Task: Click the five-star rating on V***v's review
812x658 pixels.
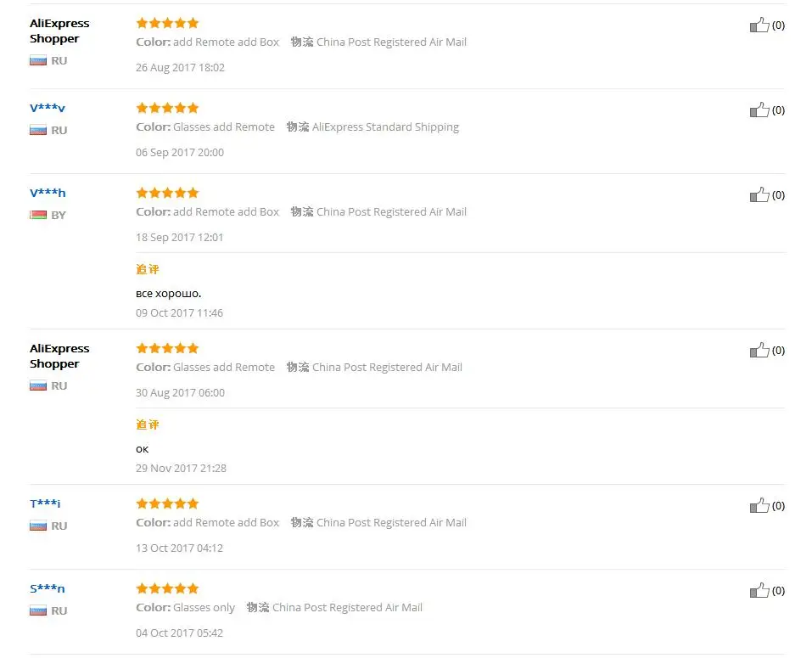Action: [167, 108]
